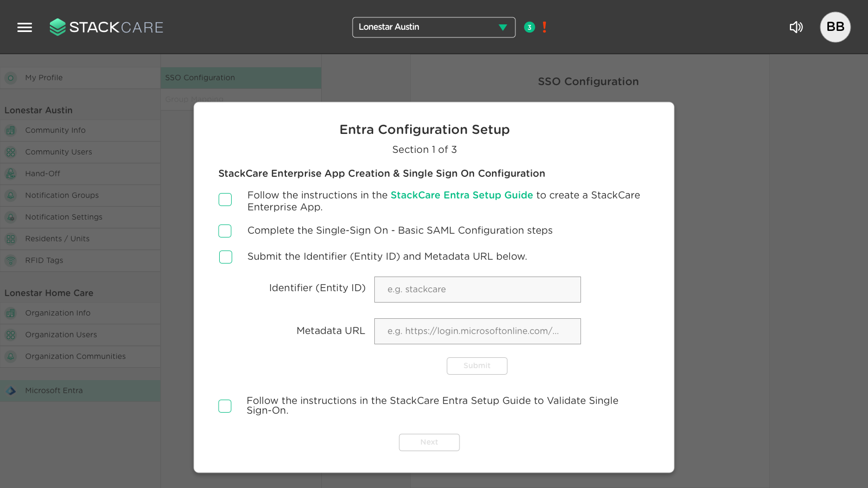This screenshot has height=488, width=868.
Task: Open Hand-Off in the sidebar
Action: point(80,174)
